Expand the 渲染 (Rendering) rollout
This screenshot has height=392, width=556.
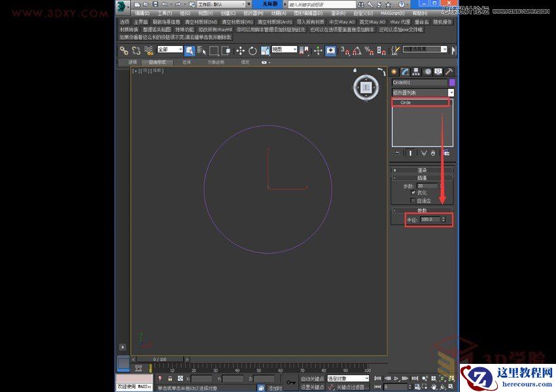click(x=421, y=171)
